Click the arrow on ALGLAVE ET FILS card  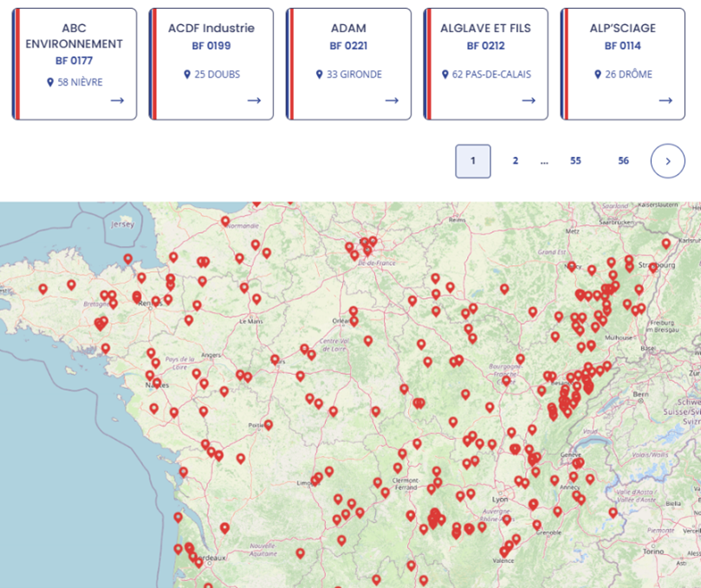coord(529,100)
